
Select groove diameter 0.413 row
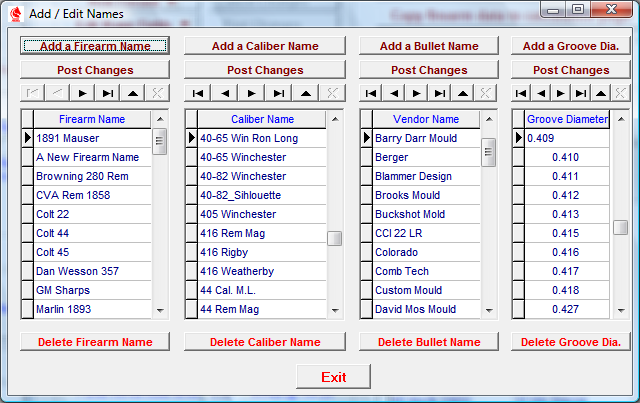click(x=565, y=214)
